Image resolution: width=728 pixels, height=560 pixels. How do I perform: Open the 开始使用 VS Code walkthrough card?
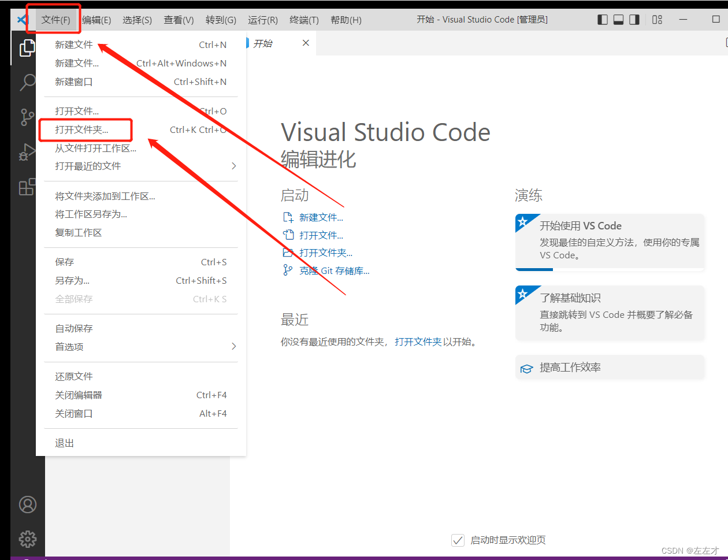point(610,242)
